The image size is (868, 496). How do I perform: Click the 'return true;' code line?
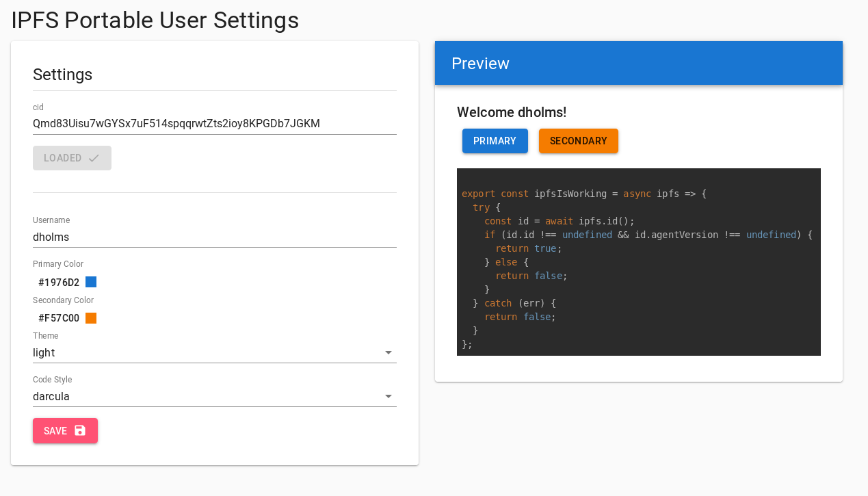tap(529, 248)
